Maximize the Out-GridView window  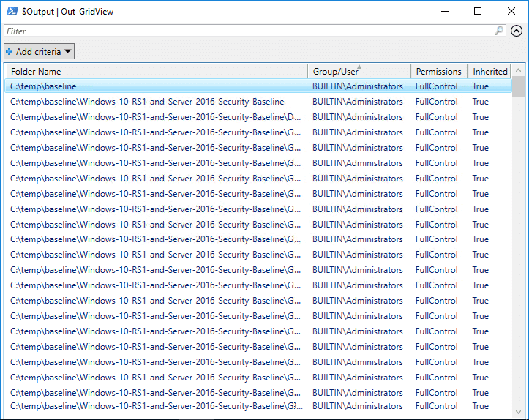478,11
